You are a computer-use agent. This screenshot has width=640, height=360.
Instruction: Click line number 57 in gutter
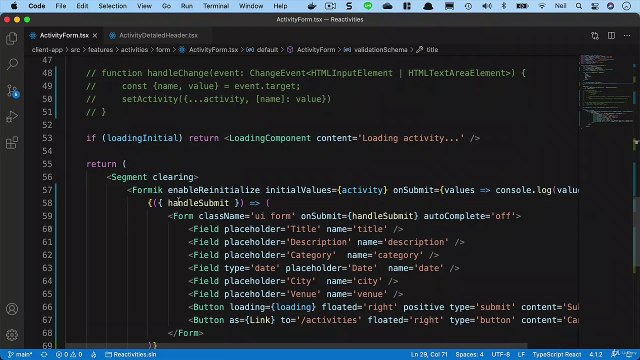(47, 190)
